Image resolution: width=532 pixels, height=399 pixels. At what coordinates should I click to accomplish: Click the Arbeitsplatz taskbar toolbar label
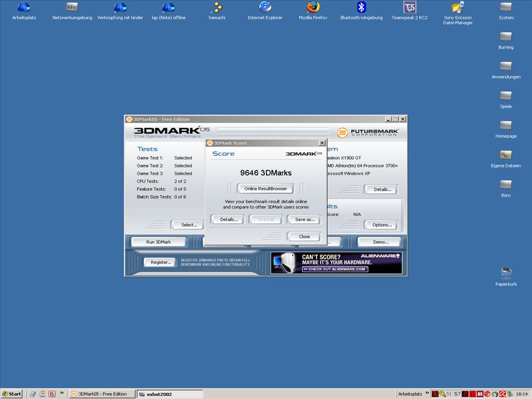tap(410, 394)
